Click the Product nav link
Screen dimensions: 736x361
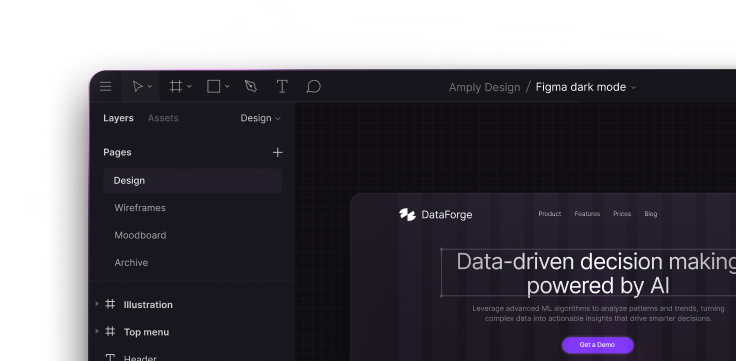click(x=550, y=214)
